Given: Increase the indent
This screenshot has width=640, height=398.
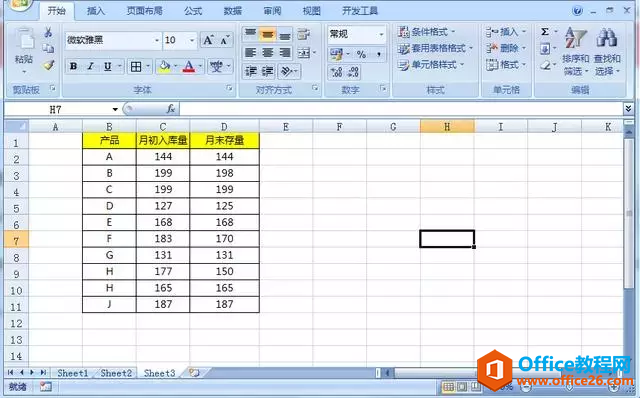Looking at the screenshot, I should click(x=268, y=71).
